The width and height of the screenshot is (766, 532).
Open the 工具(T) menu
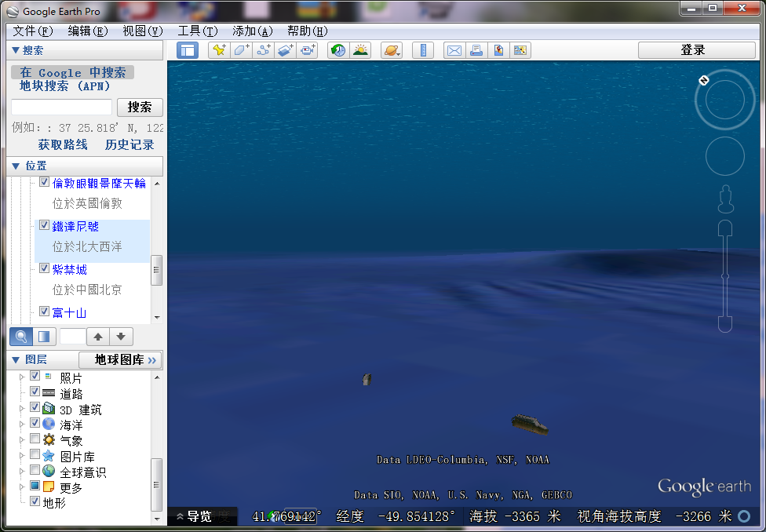click(197, 31)
